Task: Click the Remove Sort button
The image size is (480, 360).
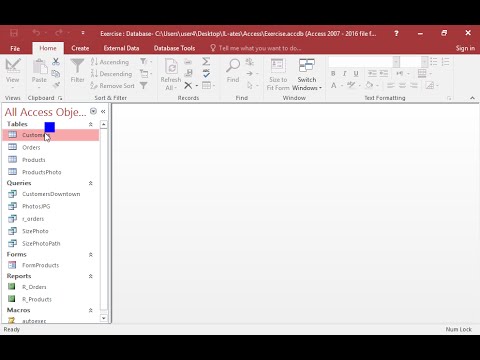Action: (x=113, y=86)
